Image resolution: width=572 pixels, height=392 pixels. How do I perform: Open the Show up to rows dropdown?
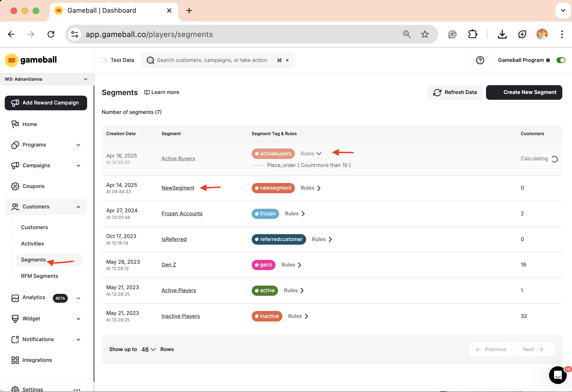[x=147, y=349]
